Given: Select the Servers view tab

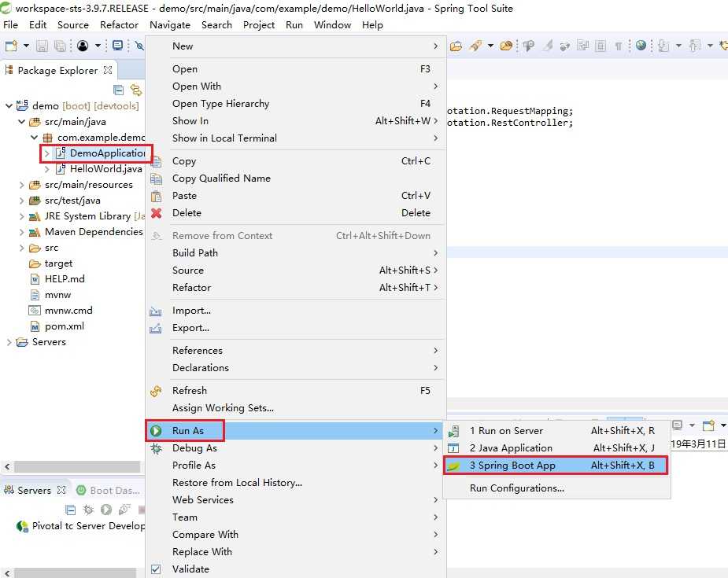Looking at the screenshot, I should tap(34, 491).
